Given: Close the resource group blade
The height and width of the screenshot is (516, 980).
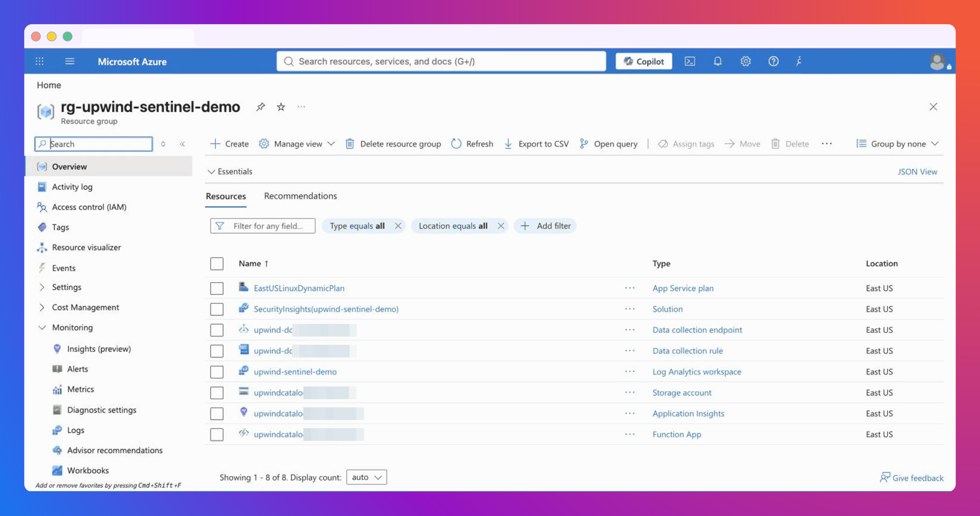Looking at the screenshot, I should (x=933, y=107).
